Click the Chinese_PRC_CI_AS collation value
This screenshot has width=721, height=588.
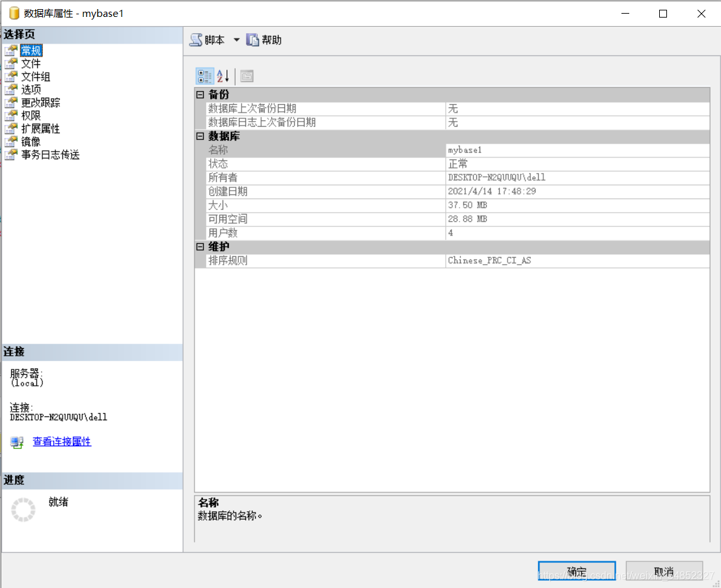pos(490,261)
